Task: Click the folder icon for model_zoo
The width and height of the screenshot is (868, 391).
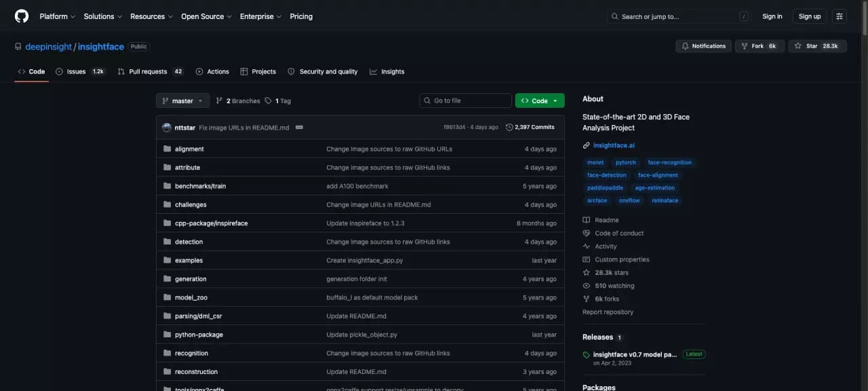Action: [167, 297]
